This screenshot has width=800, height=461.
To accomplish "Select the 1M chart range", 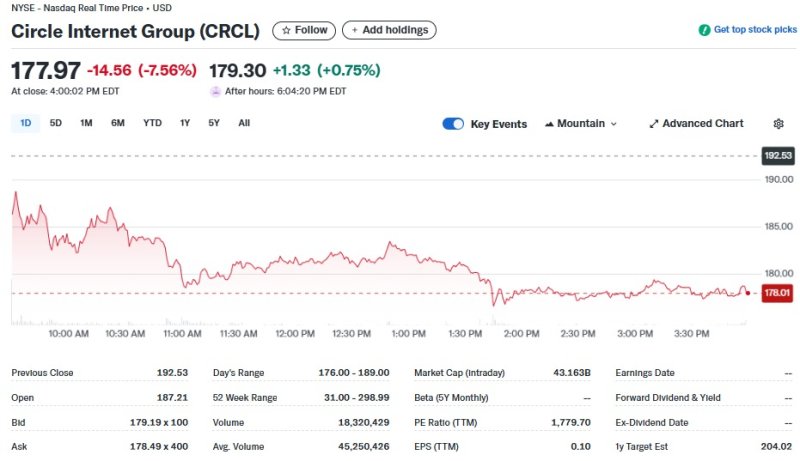I will 86,123.
